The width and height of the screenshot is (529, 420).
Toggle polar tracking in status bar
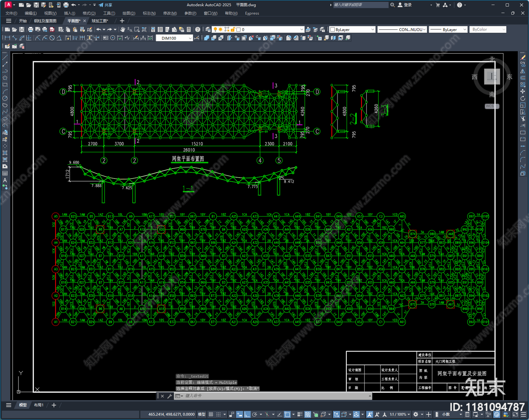[x=255, y=414]
